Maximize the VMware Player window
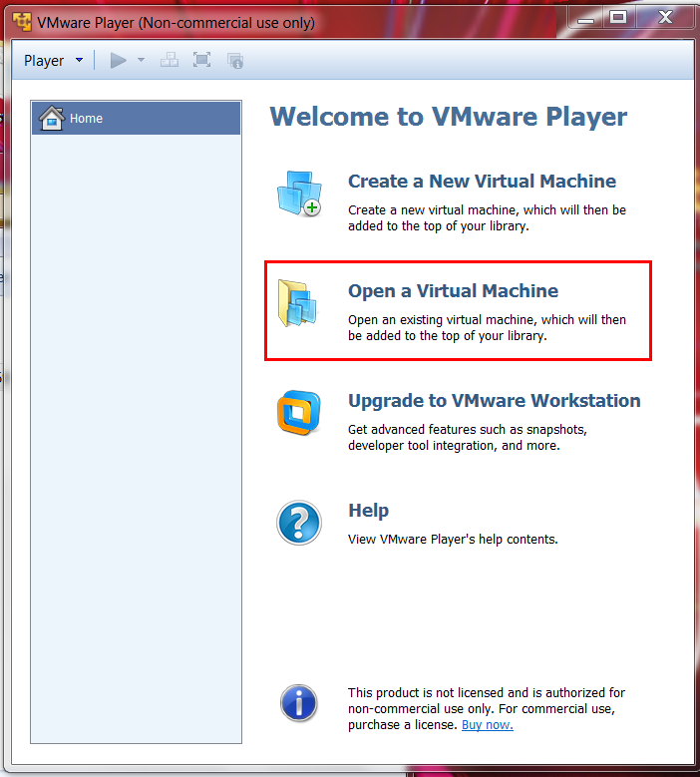 [618, 18]
